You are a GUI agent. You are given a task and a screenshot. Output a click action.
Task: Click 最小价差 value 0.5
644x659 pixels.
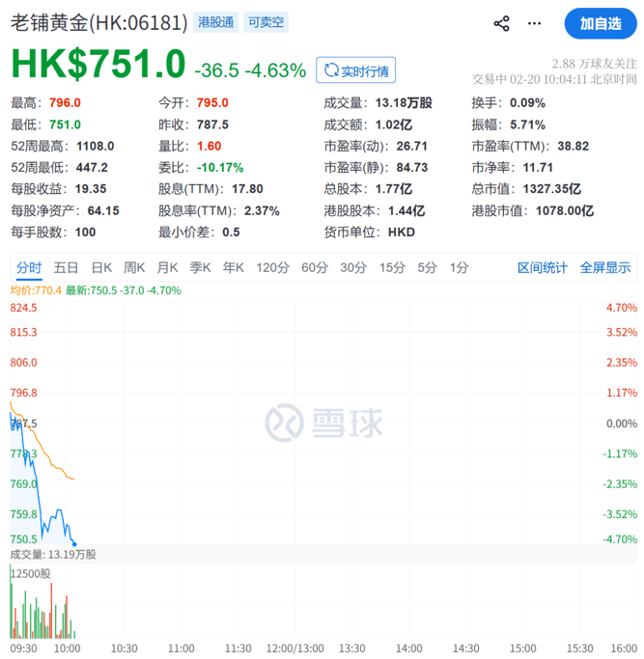coord(231,233)
